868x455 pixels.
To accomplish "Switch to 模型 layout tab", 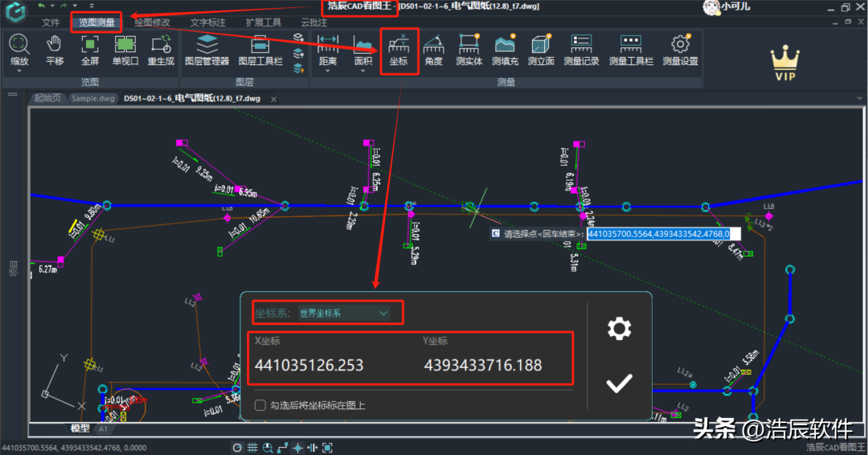I will click(x=80, y=428).
